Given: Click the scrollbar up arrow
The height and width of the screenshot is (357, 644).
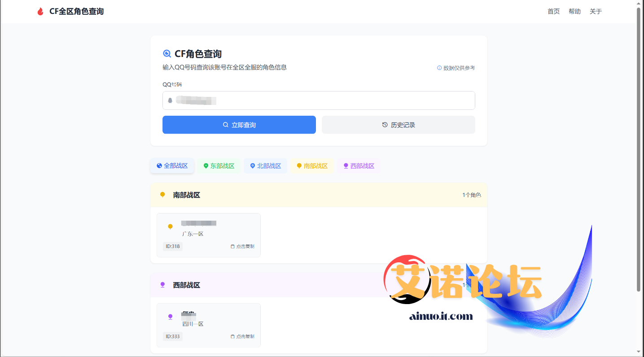Looking at the screenshot, I should (x=639, y=4).
